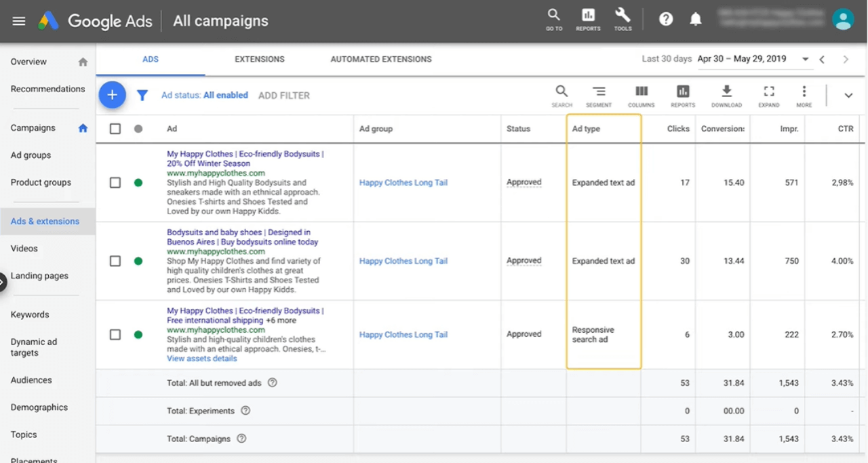This screenshot has width=868, height=463.
Task: Click the Google Ads logo
Action: [x=95, y=21]
